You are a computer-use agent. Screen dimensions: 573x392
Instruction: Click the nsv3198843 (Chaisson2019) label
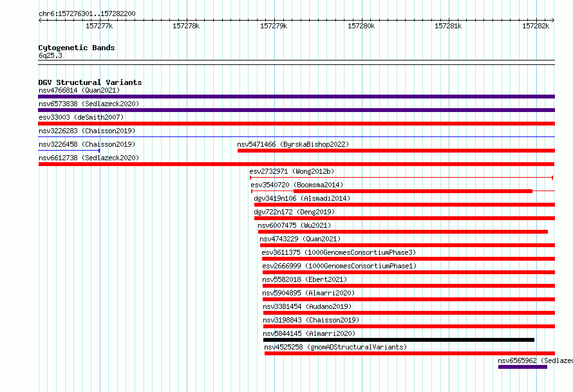(311, 320)
